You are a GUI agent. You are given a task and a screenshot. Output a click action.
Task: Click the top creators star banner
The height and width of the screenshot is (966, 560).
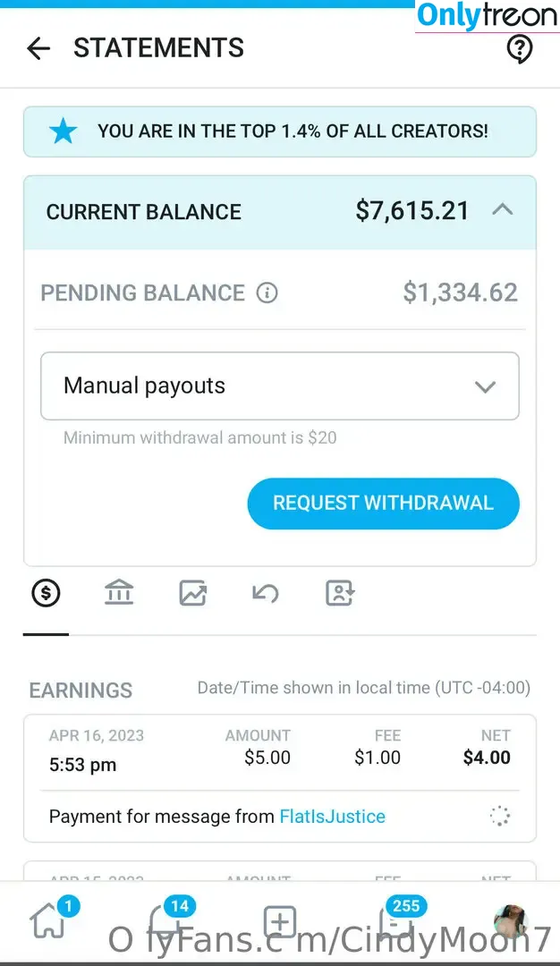point(280,131)
